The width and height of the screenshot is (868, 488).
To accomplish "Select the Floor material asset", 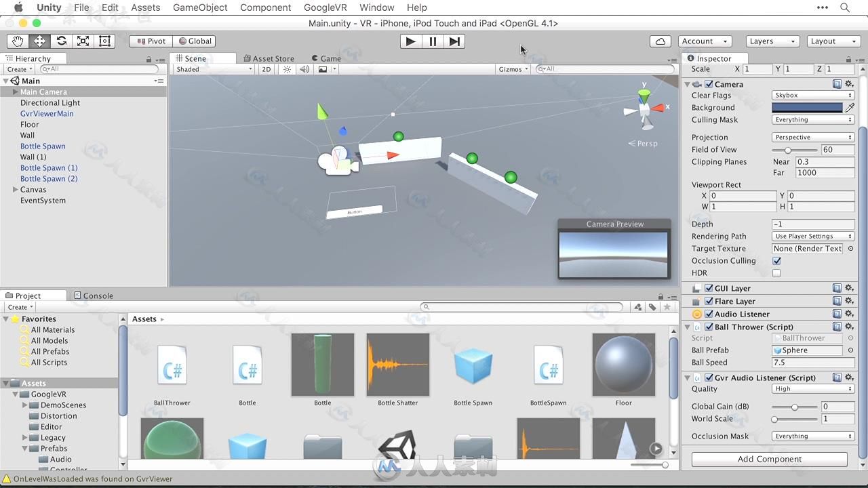I will [x=624, y=370].
